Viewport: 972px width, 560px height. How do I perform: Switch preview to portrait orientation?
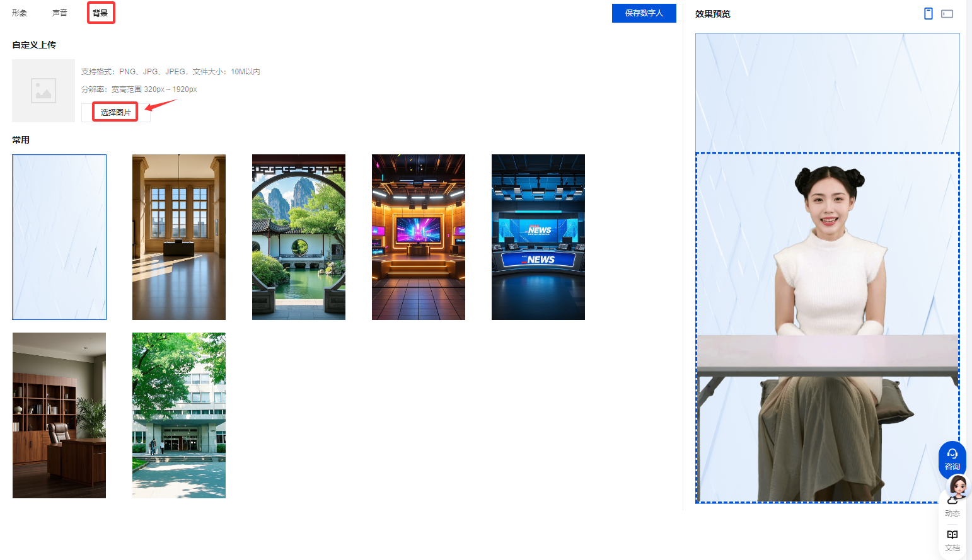coord(928,14)
